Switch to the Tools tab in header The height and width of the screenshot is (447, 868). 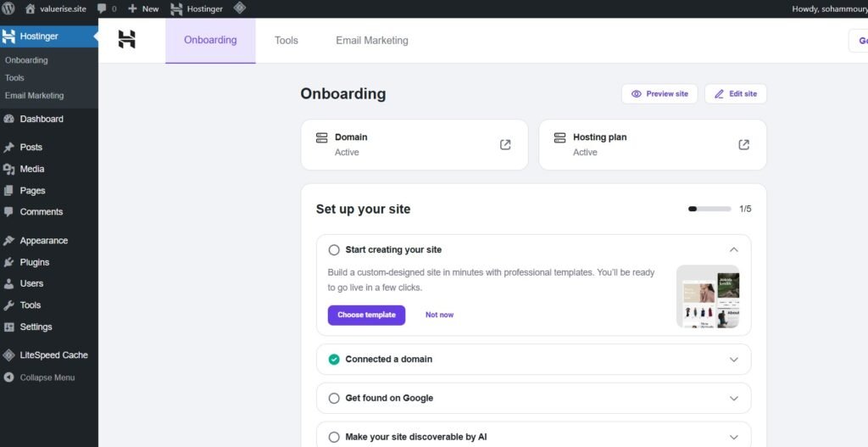[286, 41]
